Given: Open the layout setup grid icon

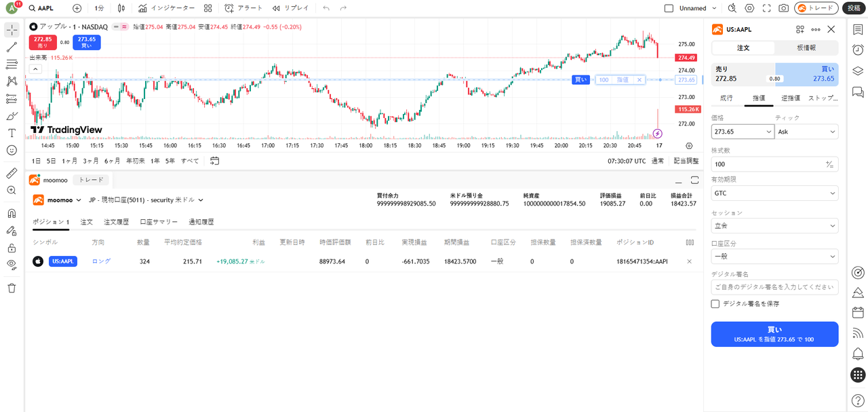Looking at the screenshot, I should 208,8.
